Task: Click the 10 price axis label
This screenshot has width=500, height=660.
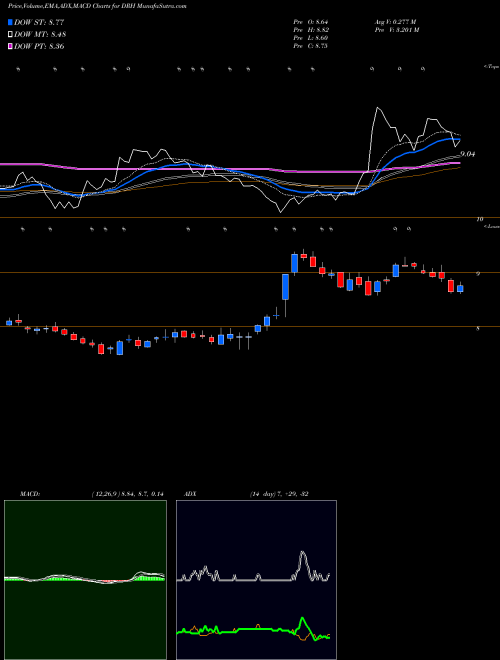Action: tap(479, 219)
